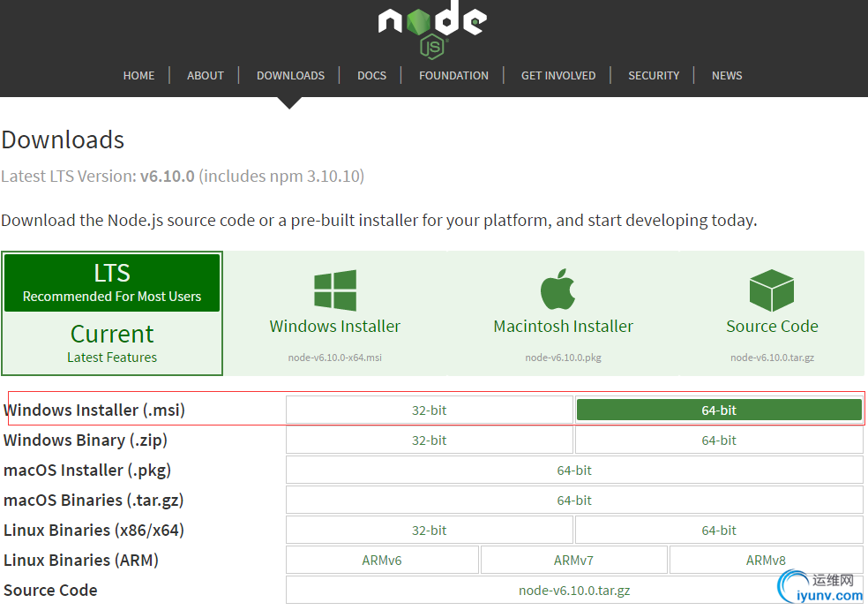
Task: Click the Windows Installer (.msi) row label
Action: [94, 410]
